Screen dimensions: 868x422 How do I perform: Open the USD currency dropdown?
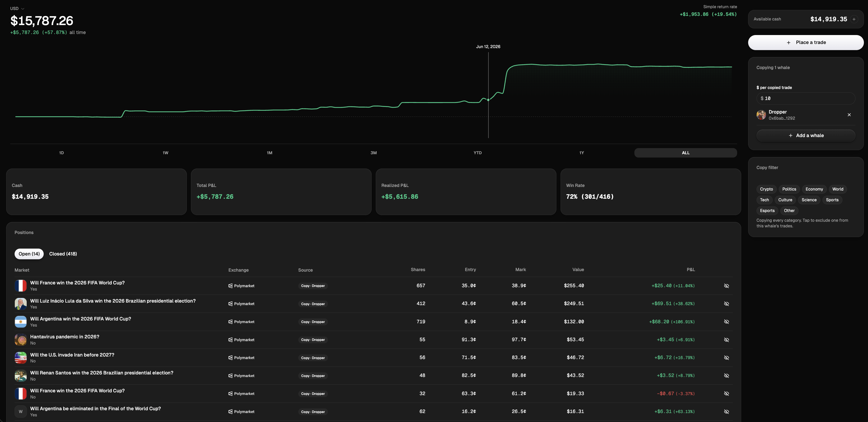[17, 8]
